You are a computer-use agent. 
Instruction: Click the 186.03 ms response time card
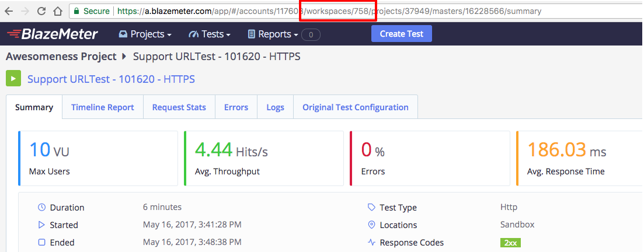coord(580,159)
